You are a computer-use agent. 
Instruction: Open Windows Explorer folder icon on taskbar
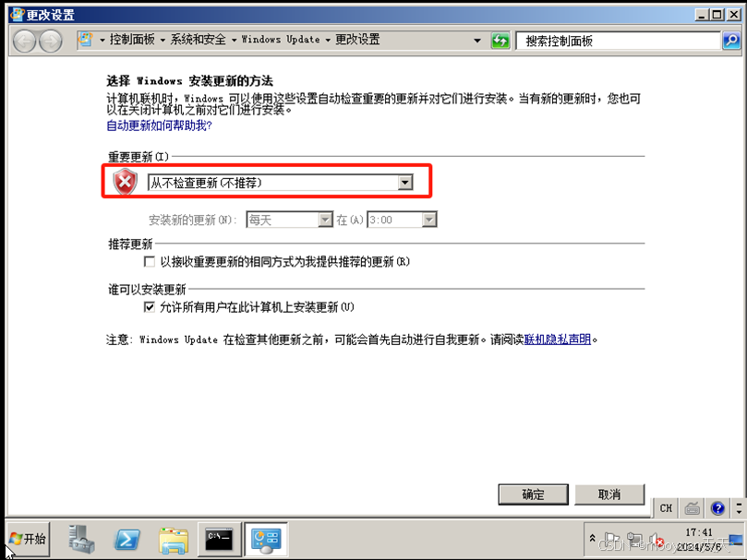click(x=173, y=541)
